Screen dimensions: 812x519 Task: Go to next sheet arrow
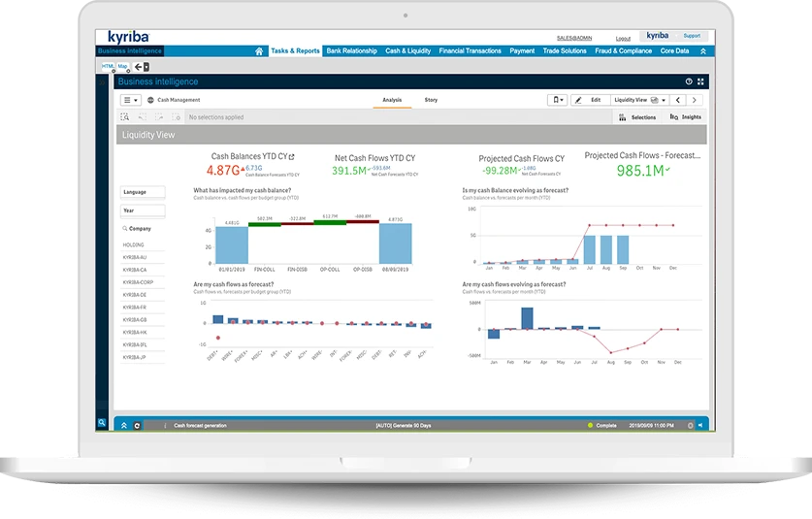click(695, 100)
